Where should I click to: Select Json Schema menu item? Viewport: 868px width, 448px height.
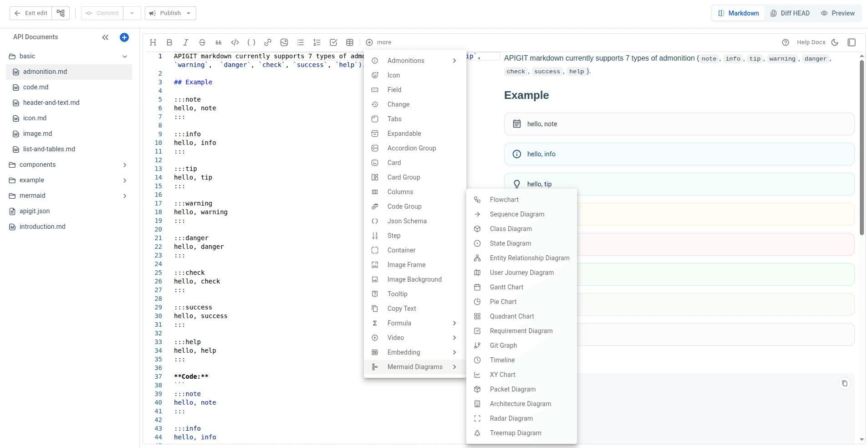(x=415, y=221)
